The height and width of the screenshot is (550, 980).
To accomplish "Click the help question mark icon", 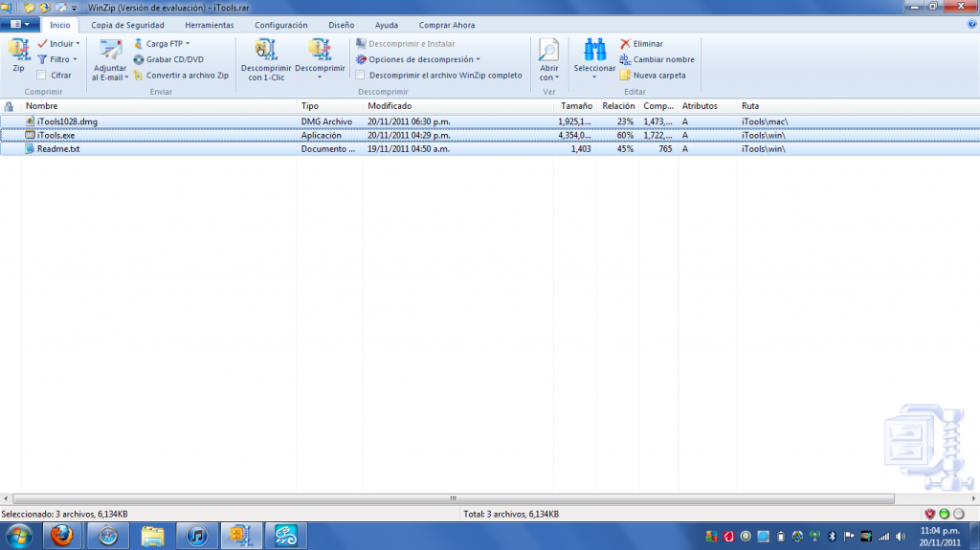I will (x=972, y=24).
